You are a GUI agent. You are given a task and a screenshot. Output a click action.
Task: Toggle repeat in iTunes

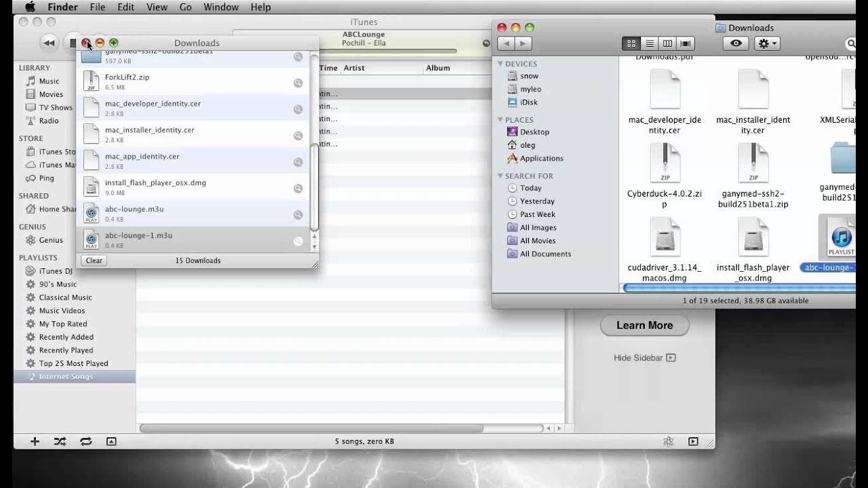[85, 441]
